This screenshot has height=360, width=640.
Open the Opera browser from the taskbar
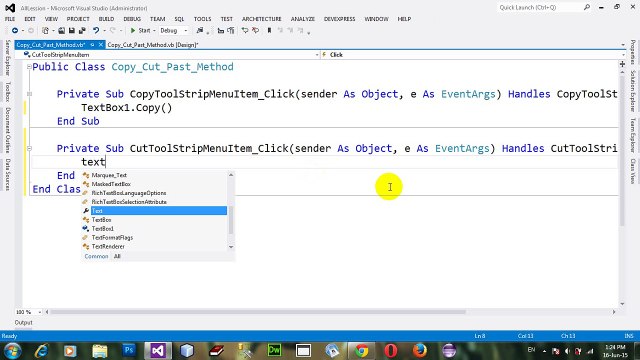point(391,351)
